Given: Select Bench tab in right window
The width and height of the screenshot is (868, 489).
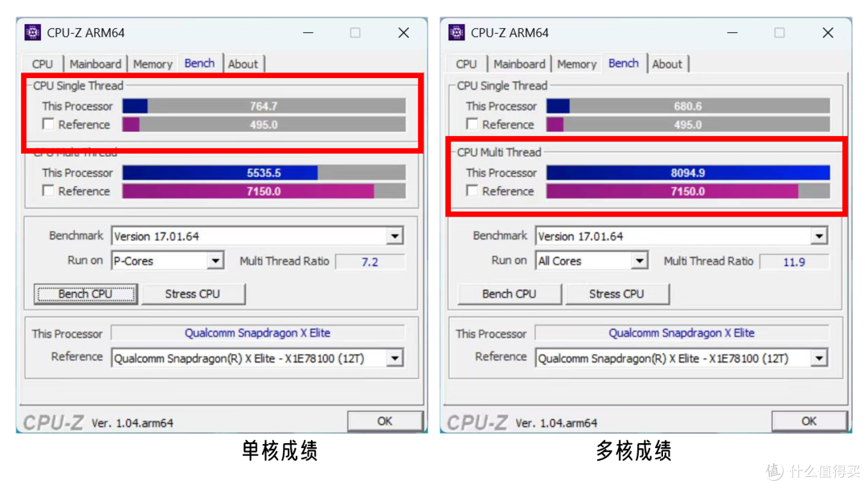Looking at the screenshot, I should pos(624,63).
